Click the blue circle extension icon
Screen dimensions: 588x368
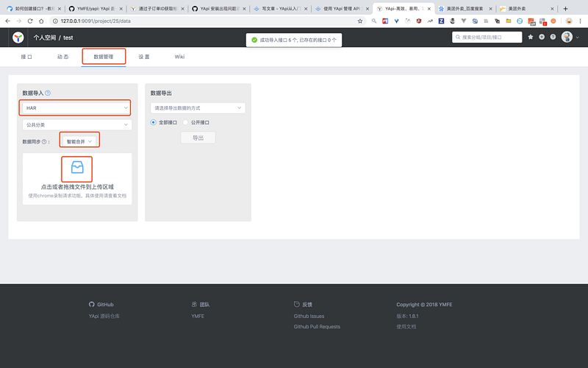520,21
